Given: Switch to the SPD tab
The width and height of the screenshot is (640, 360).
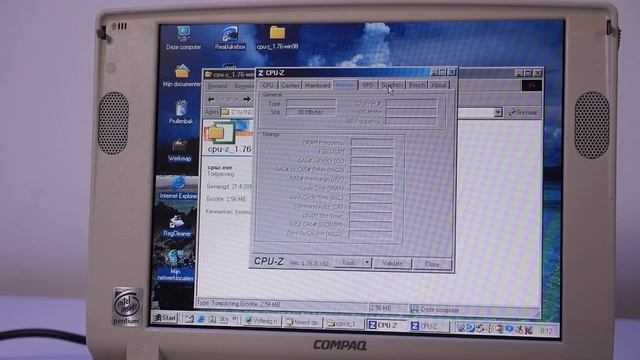Looking at the screenshot, I should click(x=368, y=85).
